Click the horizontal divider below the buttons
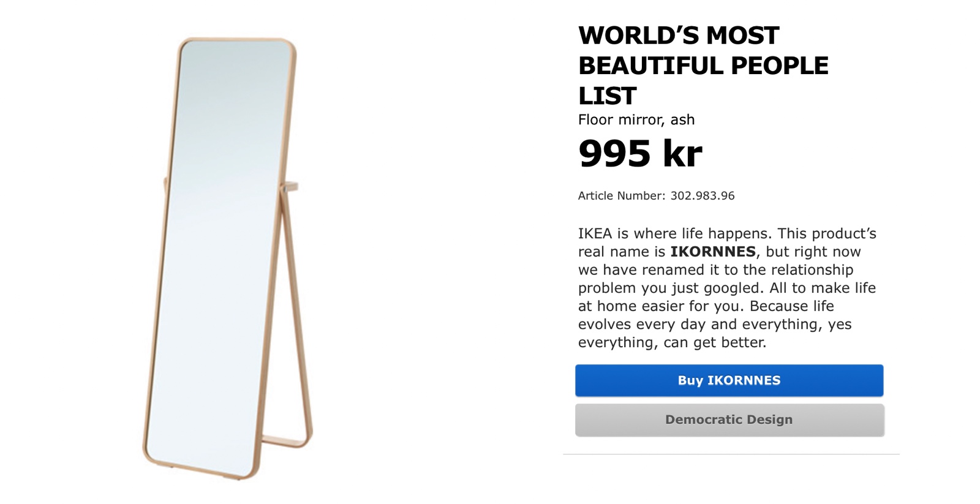This screenshot has width=980, height=504. point(731,454)
